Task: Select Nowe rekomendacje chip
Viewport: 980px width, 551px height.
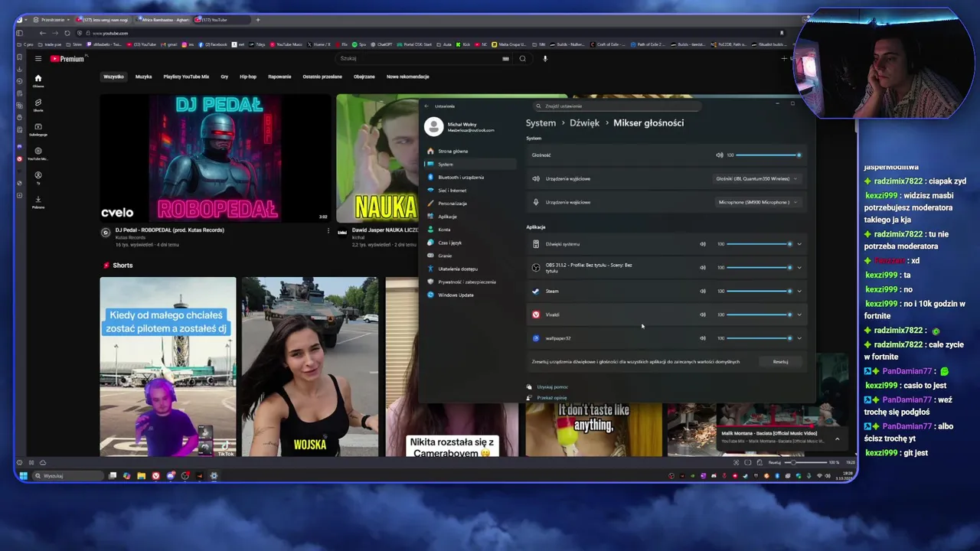Action: pos(408,77)
